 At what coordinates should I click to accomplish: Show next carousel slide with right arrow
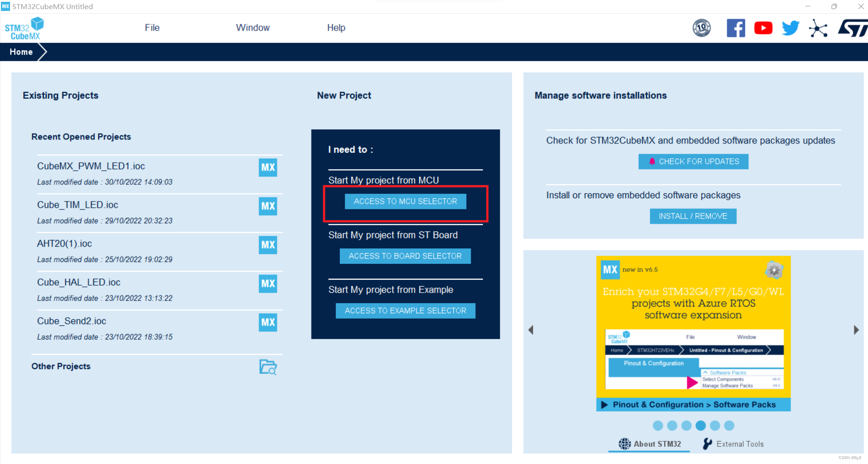tap(856, 330)
